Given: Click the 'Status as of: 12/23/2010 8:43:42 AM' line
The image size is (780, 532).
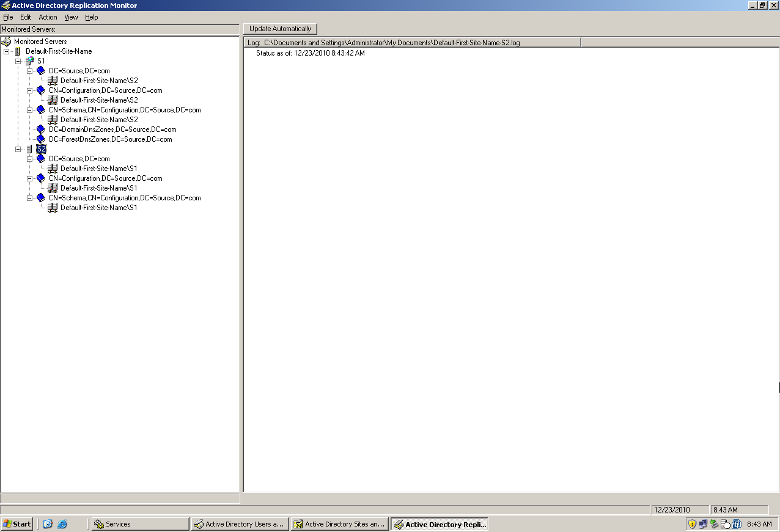Looking at the screenshot, I should pos(311,53).
